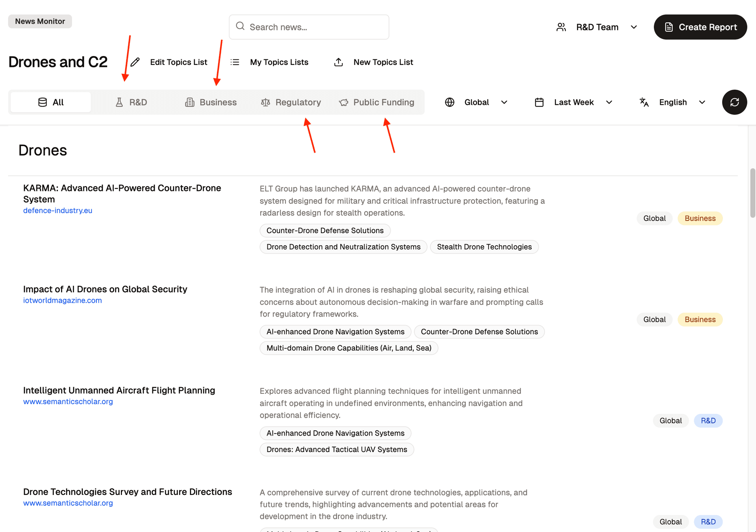Click the page vertical scrollbar thumb

(752, 193)
